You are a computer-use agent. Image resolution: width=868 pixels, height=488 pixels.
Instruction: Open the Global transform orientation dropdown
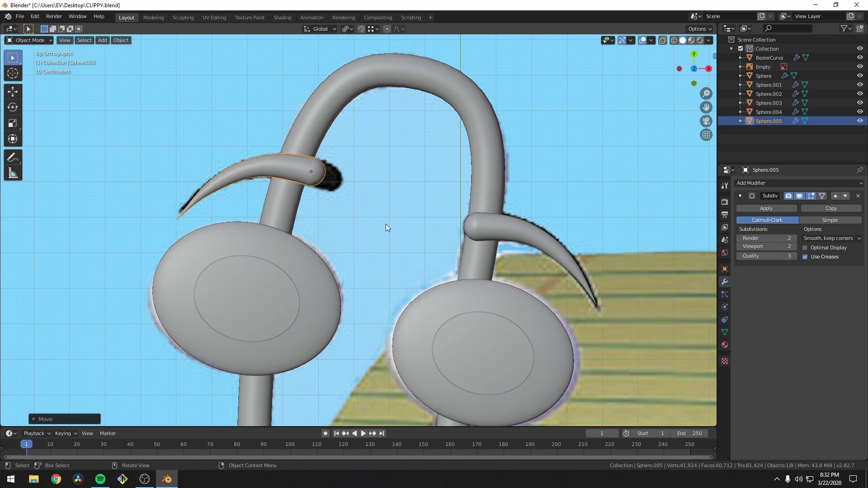320,28
